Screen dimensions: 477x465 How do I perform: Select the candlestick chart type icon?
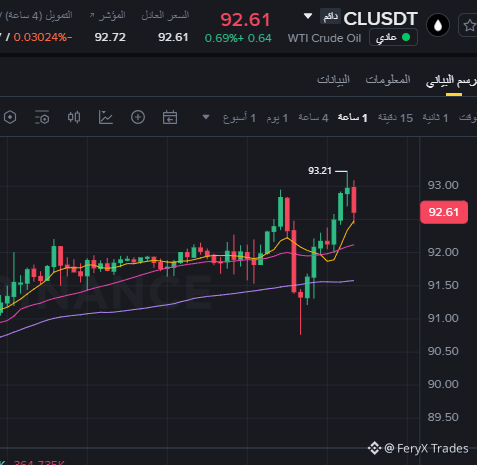point(74,117)
